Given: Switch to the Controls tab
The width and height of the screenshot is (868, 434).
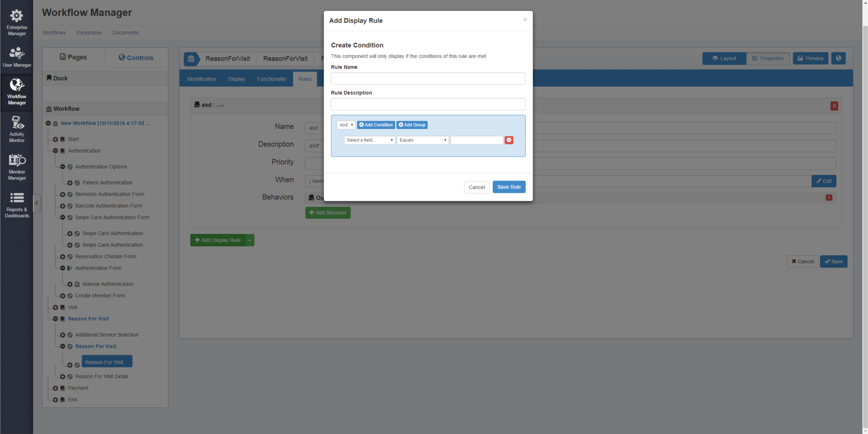Looking at the screenshot, I should coord(136,58).
